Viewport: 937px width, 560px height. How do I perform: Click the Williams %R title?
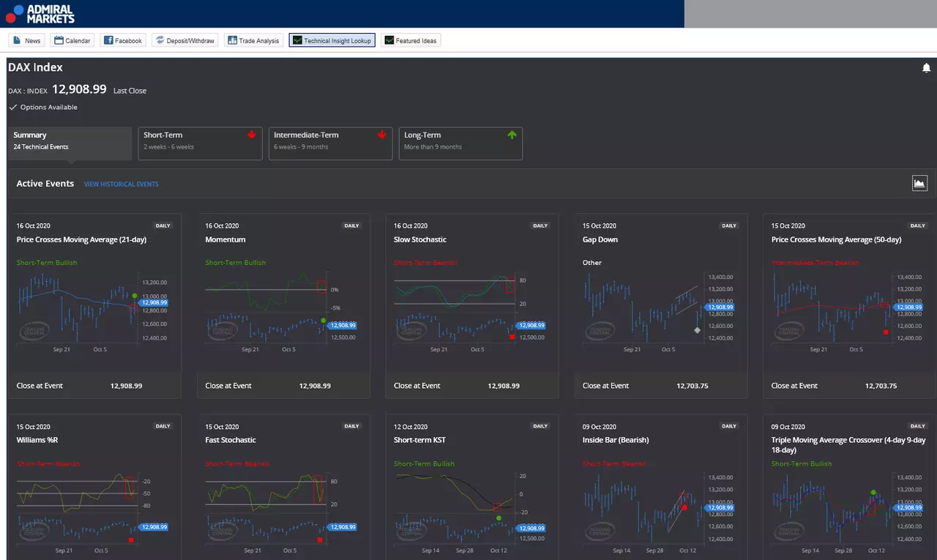[x=37, y=440]
